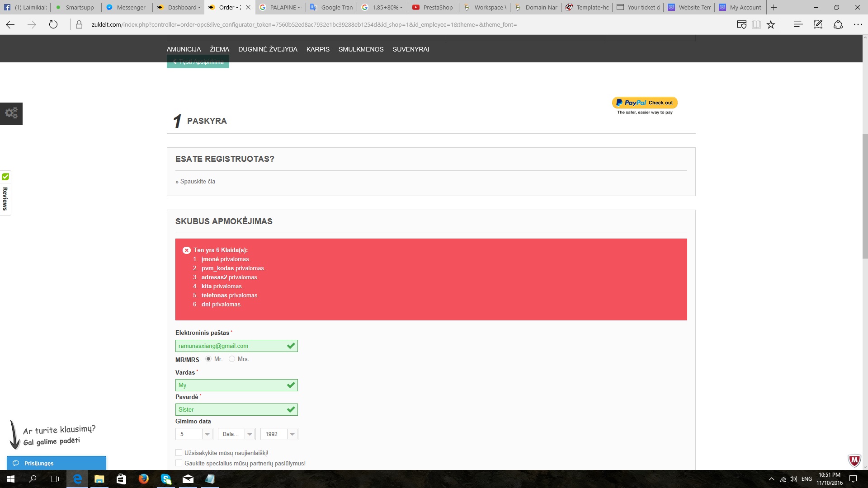The height and width of the screenshot is (488, 868).
Task: Click the Vardas name input field
Action: click(x=231, y=385)
